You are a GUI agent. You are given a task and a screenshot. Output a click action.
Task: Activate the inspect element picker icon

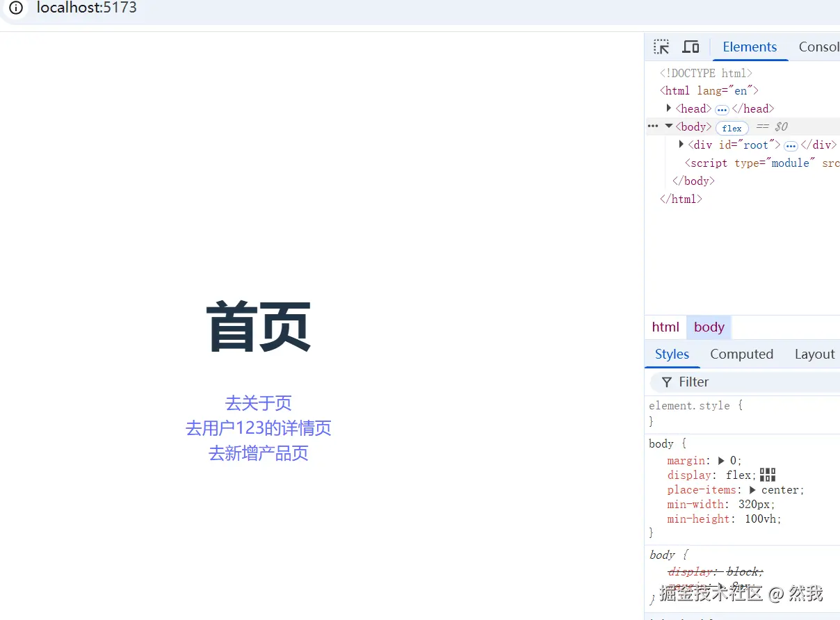pos(661,47)
